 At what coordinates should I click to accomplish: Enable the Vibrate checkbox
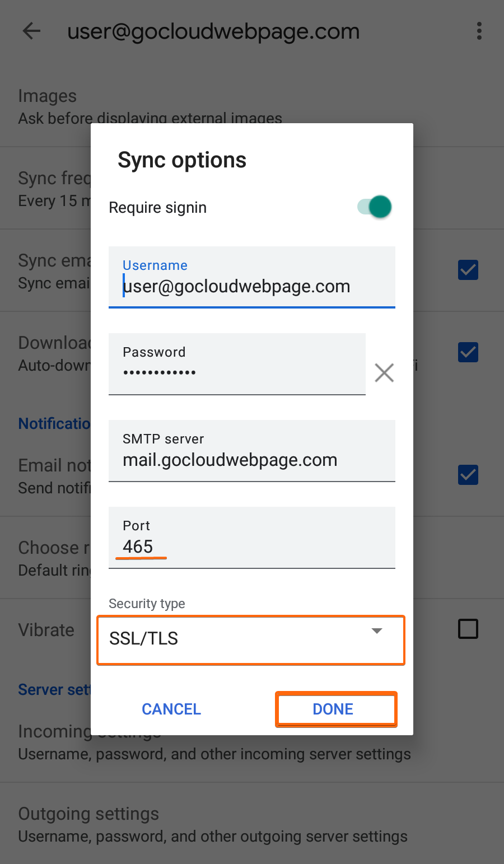[x=468, y=629]
